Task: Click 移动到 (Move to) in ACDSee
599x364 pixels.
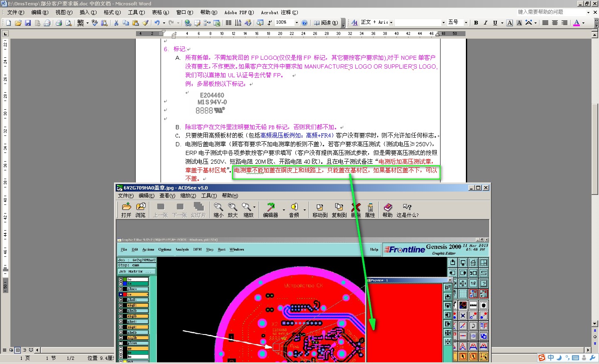Action: coord(320,210)
